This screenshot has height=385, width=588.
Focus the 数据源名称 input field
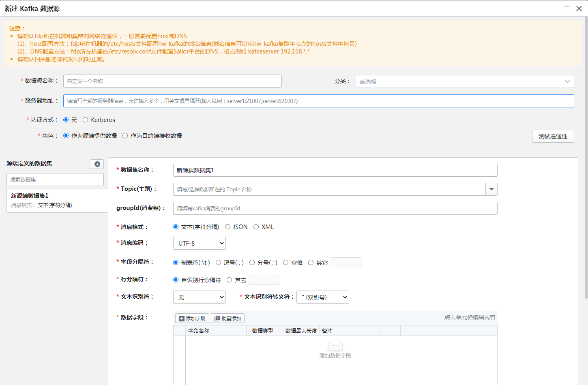[x=172, y=81]
